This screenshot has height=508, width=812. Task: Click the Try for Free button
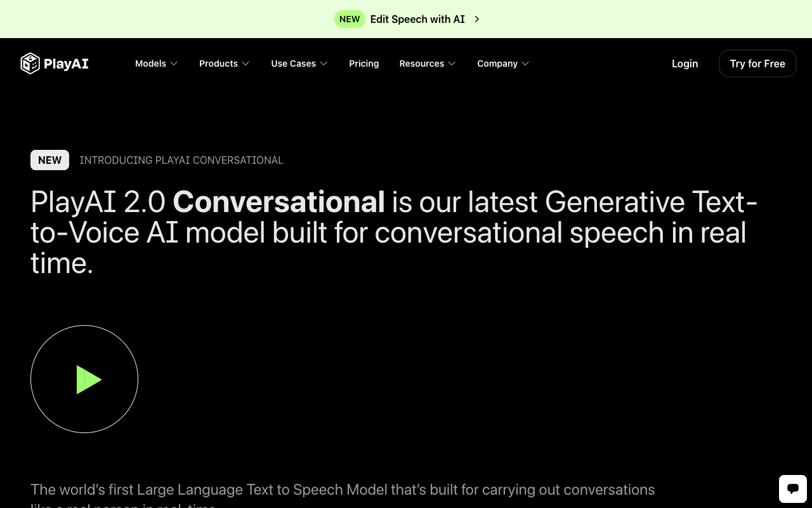tap(757, 63)
